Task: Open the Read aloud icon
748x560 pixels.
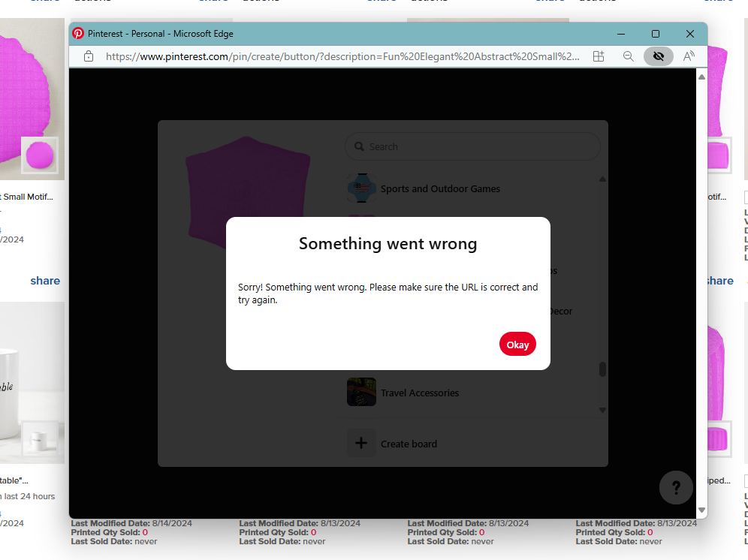Action: [x=689, y=56]
